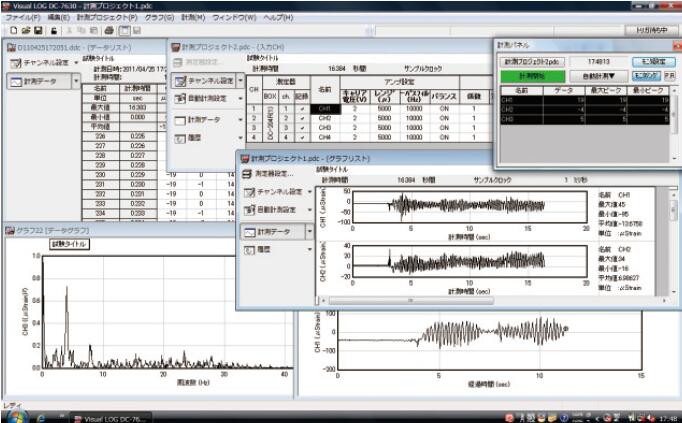The image size is (682, 423).
Task: Open dropdown arrow next to 計測データ in data list
Action: (76, 81)
